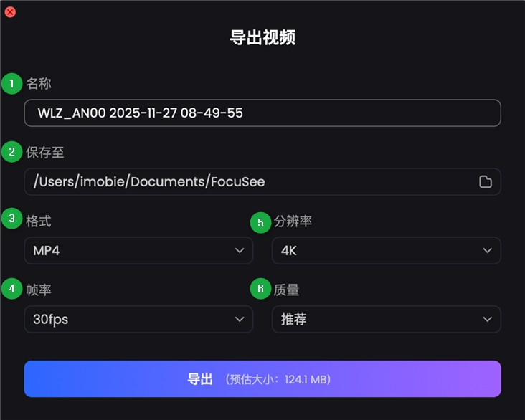This screenshot has width=525, height=420.
Task: Click the folder browse icon
Action: 485,182
